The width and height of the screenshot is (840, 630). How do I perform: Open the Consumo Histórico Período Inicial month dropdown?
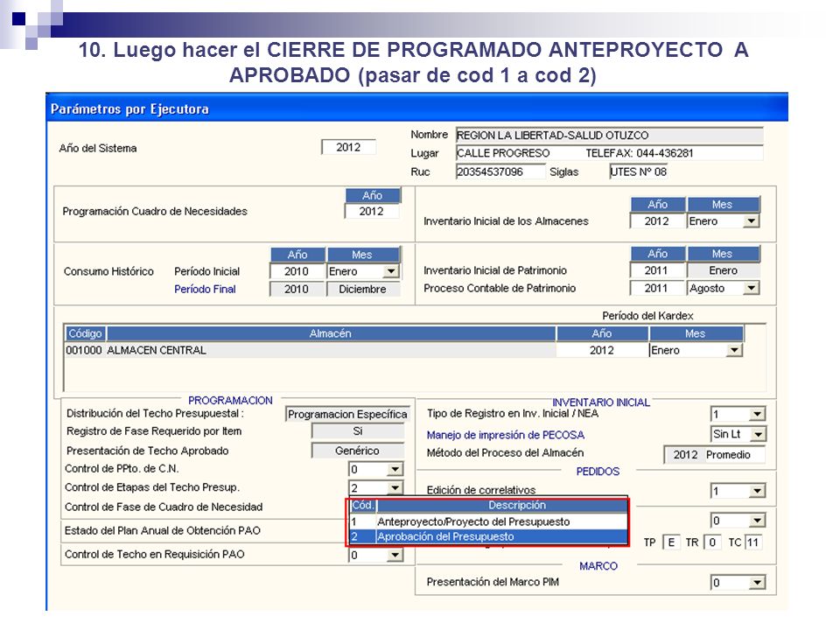point(391,271)
